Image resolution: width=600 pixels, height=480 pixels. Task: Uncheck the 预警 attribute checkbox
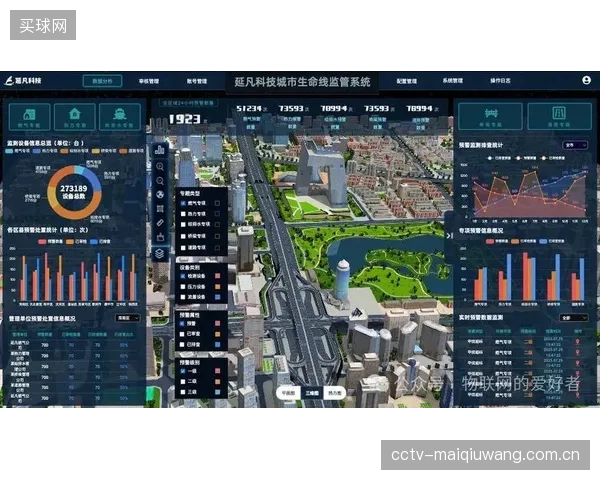tap(182, 323)
